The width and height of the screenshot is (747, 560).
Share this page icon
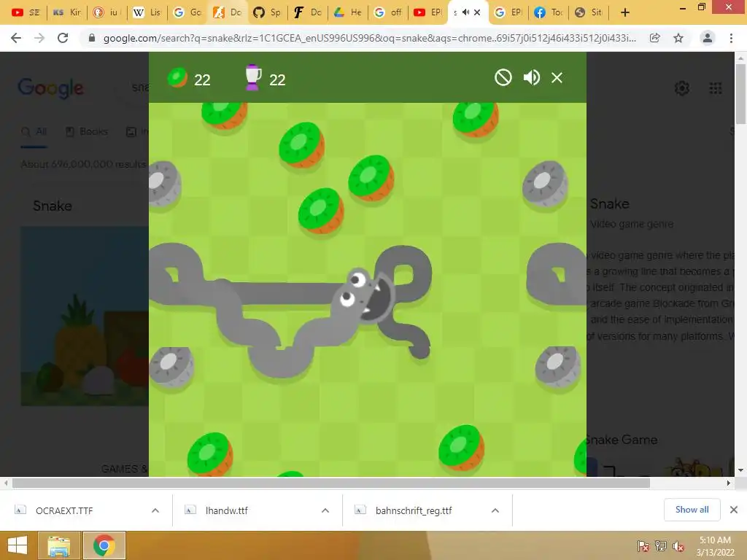[654, 38]
